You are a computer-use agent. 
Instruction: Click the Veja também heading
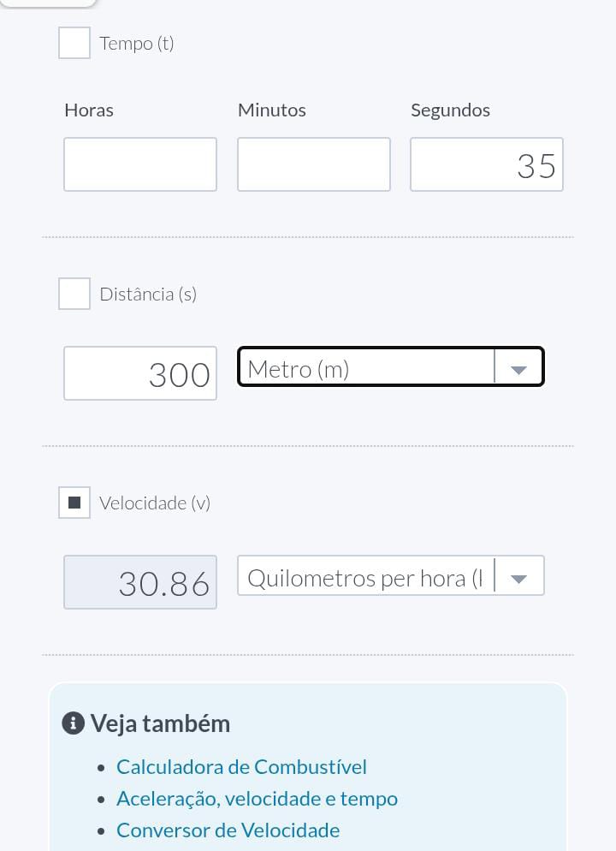[x=160, y=723]
